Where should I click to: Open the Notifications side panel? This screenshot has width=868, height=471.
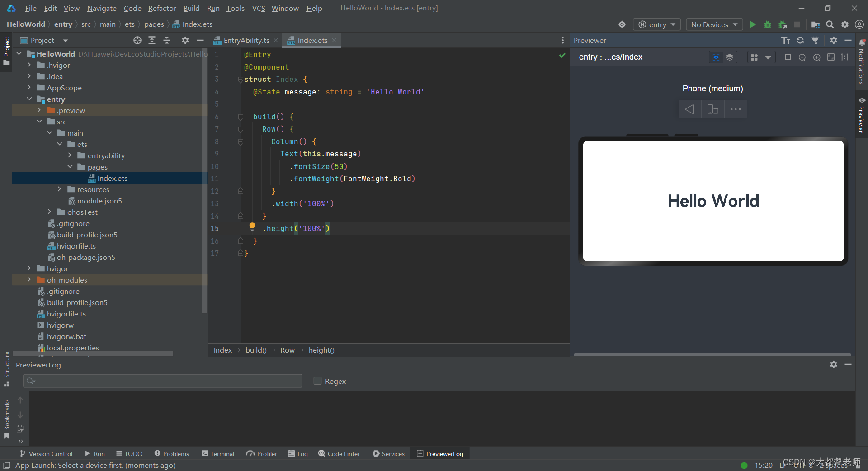tap(861, 62)
